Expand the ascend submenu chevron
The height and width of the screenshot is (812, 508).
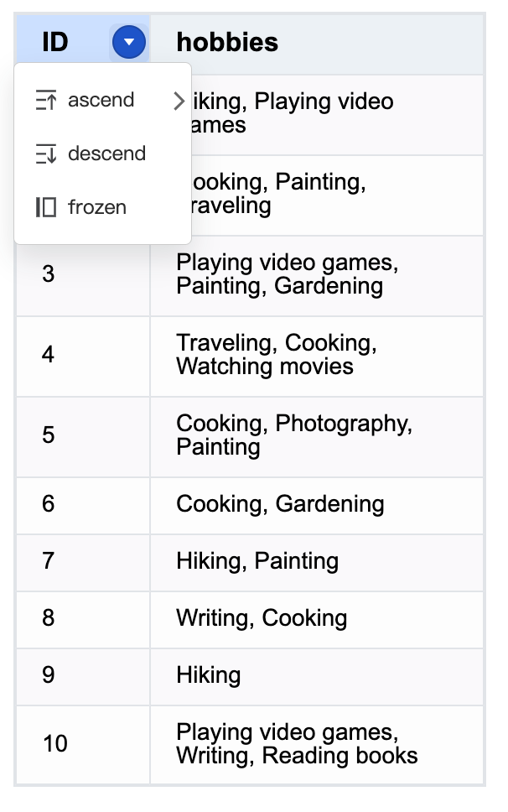point(179,101)
